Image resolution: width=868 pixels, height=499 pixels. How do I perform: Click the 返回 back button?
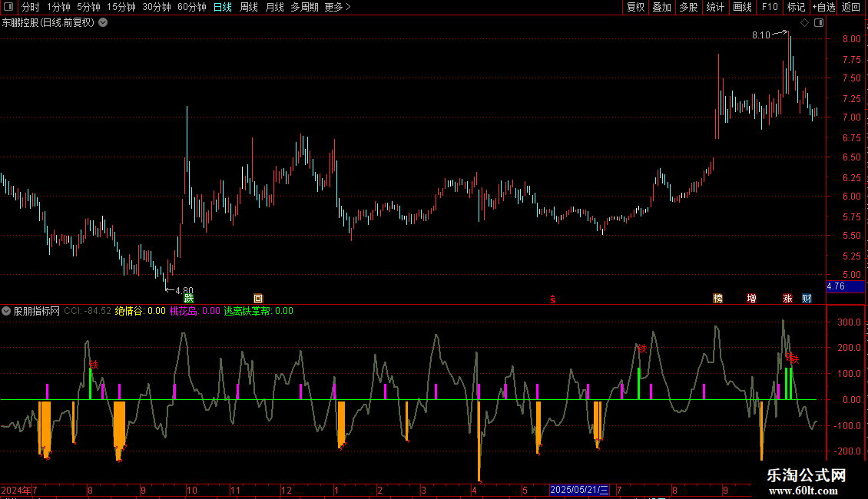click(851, 7)
